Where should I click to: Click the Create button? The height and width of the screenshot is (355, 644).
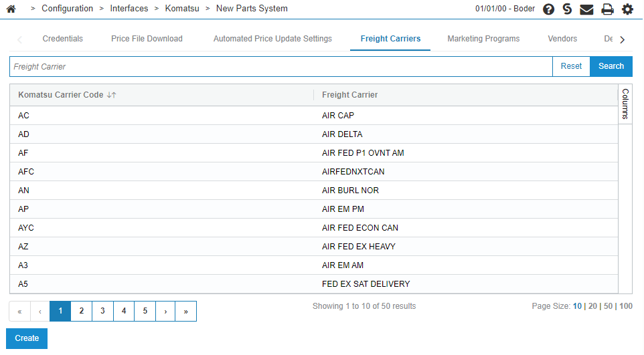click(x=27, y=338)
